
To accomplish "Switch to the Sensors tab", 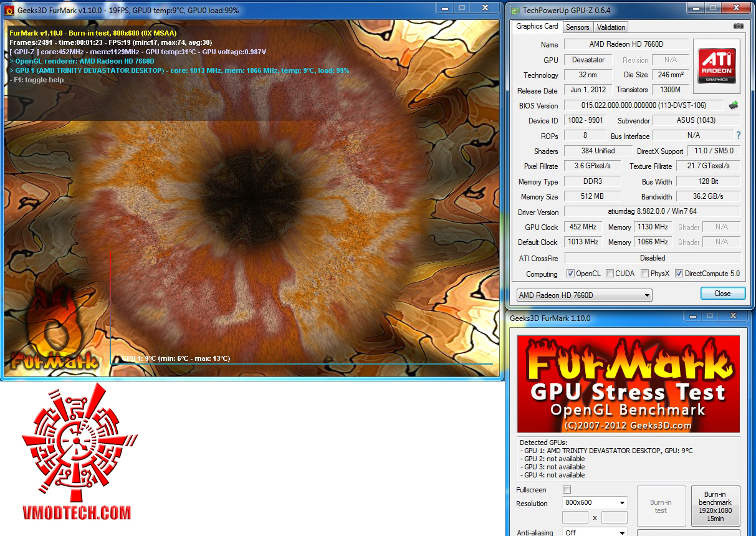I will [577, 27].
